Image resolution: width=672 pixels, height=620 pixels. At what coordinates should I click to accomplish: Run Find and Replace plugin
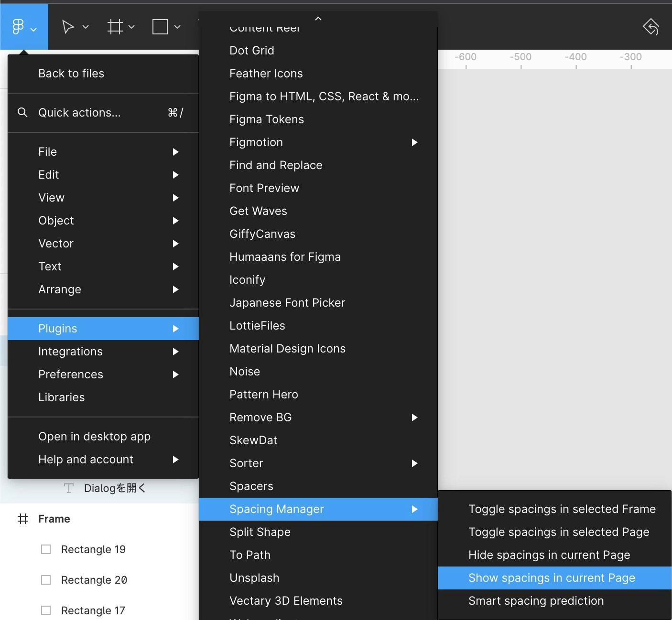point(318,165)
